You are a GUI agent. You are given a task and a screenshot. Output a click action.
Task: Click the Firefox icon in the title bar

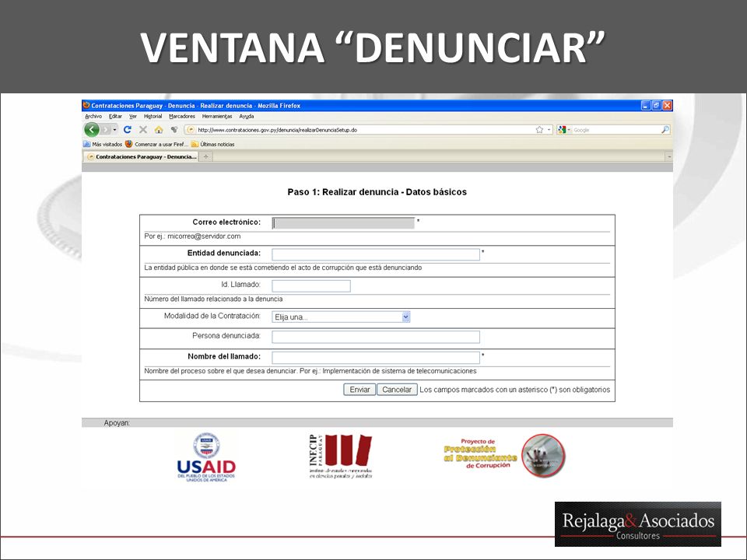86,105
